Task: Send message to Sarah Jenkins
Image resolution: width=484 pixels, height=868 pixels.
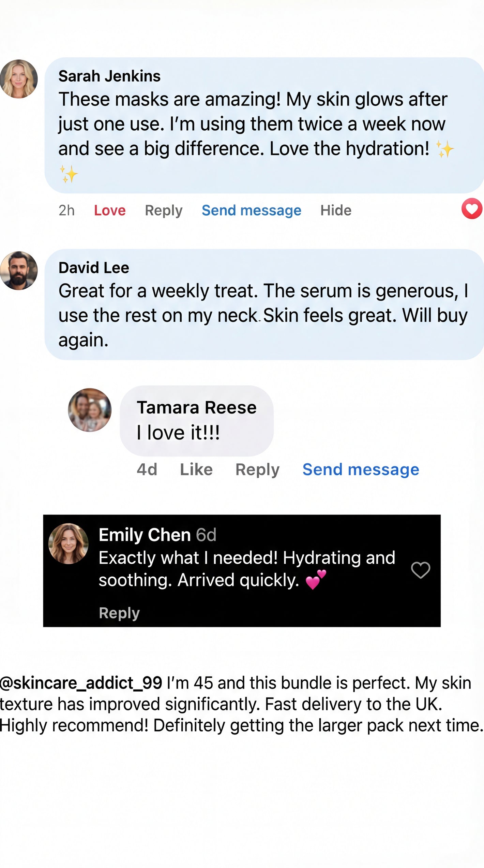Action: [x=251, y=211]
